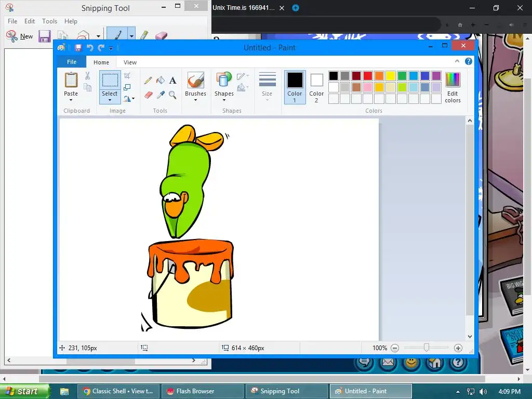
Task: Click the Edit colors button
Action: pyautogui.click(x=453, y=87)
